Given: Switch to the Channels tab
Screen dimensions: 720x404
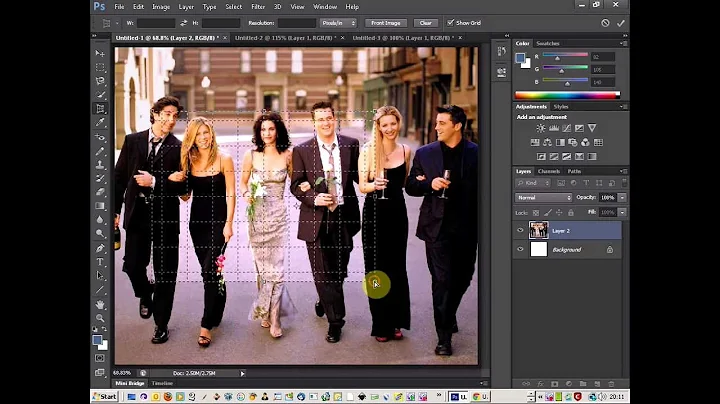Looking at the screenshot, I should click(549, 171).
